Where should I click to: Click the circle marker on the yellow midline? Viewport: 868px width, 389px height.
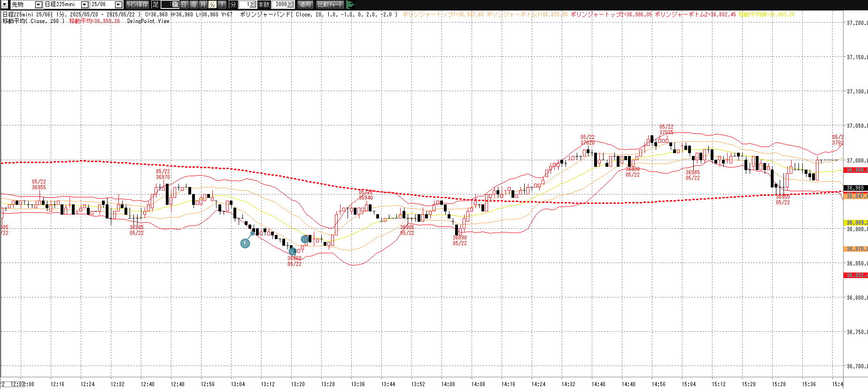click(305, 239)
